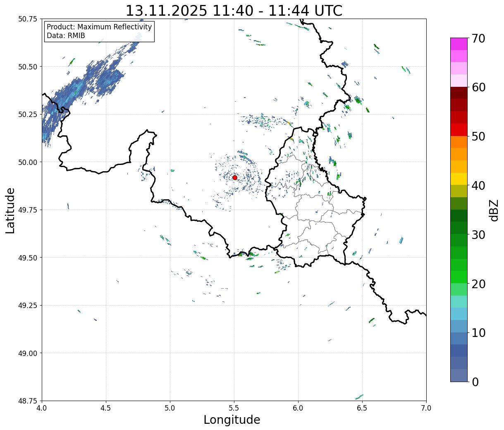
Task: Pick the light green colorbar swatch at 20
Action: coord(459,289)
